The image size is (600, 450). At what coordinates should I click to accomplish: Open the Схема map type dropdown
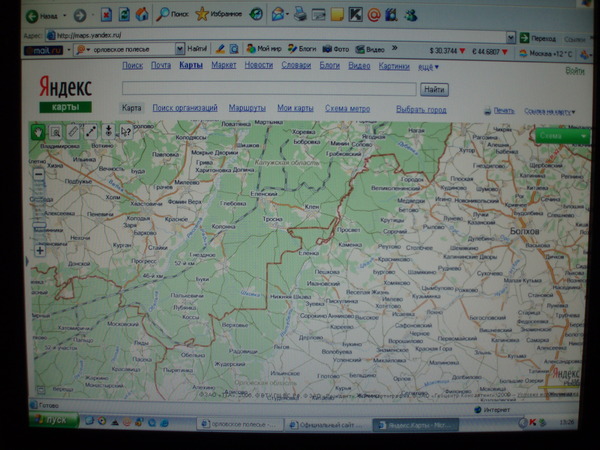563,135
